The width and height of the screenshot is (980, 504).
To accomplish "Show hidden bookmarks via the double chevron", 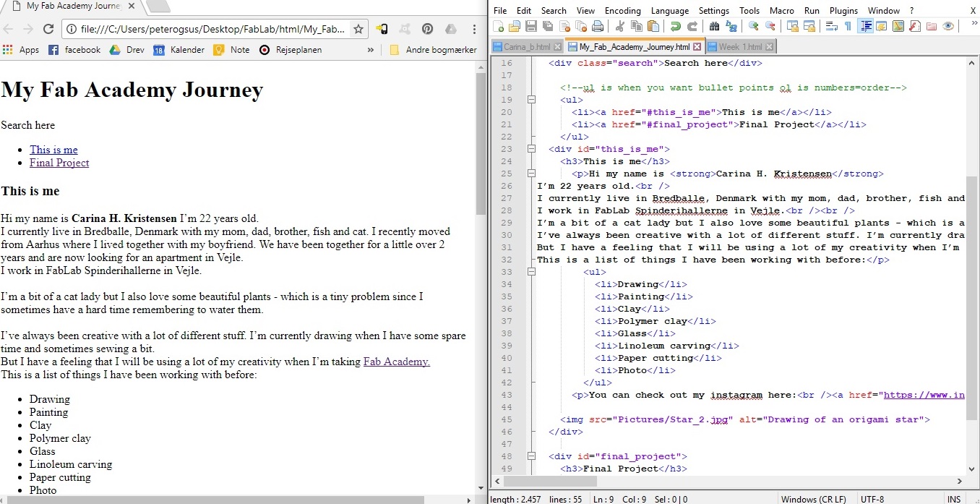I will pyautogui.click(x=371, y=50).
